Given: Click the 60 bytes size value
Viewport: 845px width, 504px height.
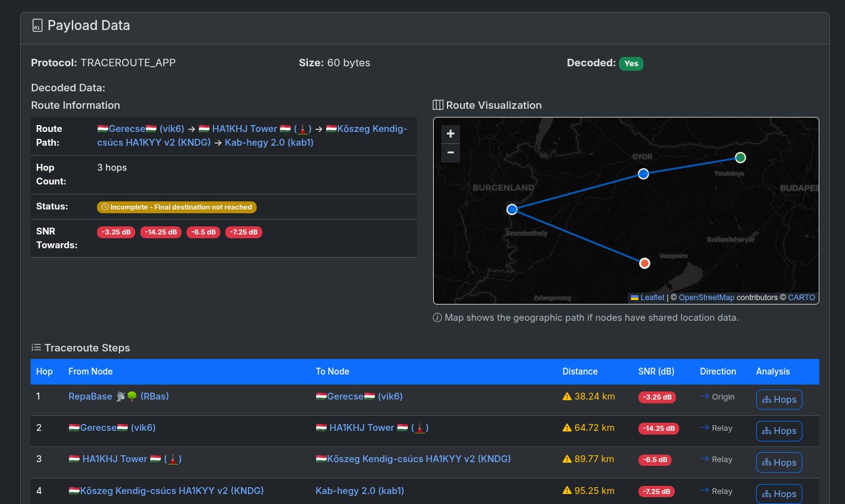Looking at the screenshot, I should coord(349,63).
